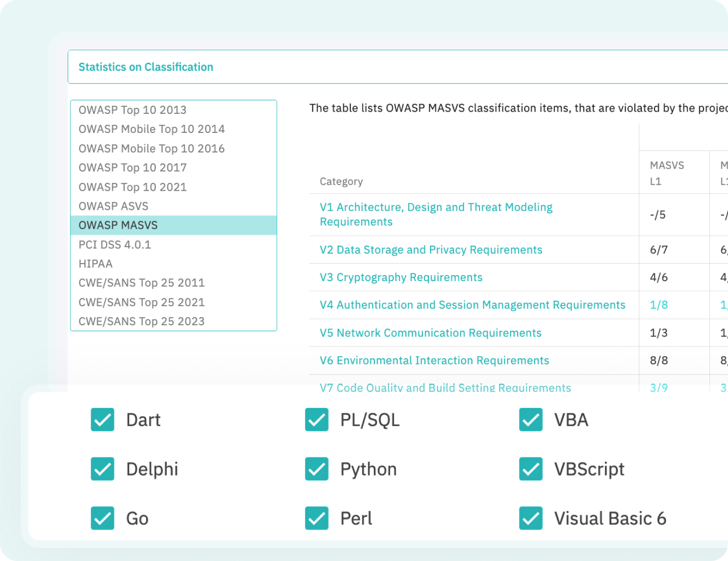Toggle the Go checkbox
This screenshot has width=728, height=561.
[102, 518]
